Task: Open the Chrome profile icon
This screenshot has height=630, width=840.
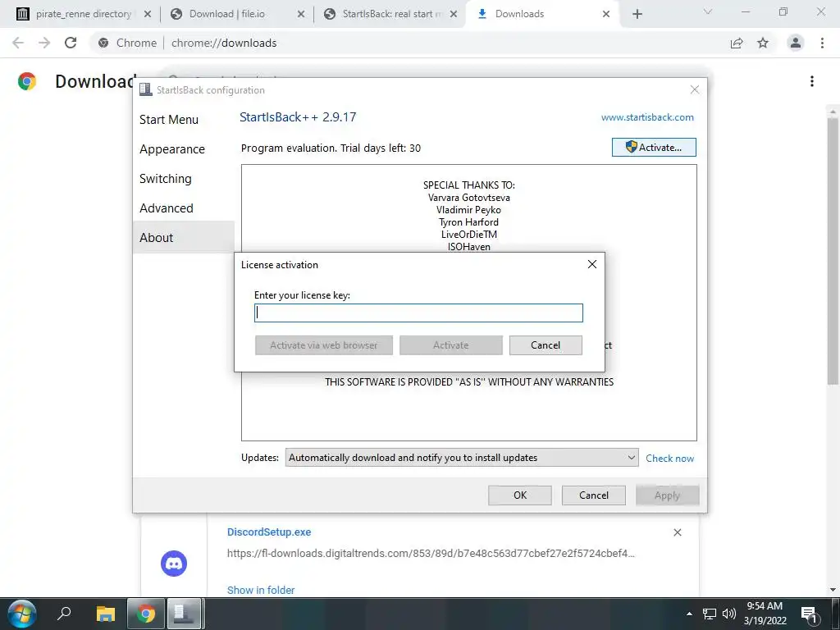Action: click(796, 43)
